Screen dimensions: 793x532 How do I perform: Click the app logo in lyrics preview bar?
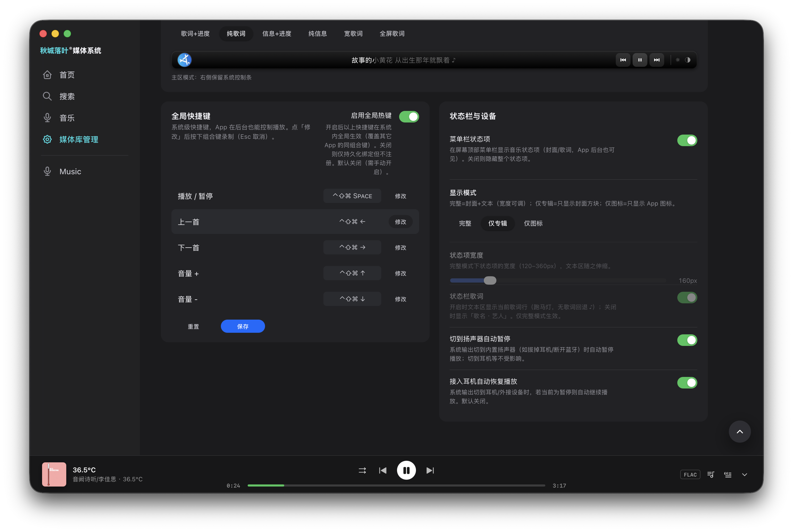tap(185, 60)
